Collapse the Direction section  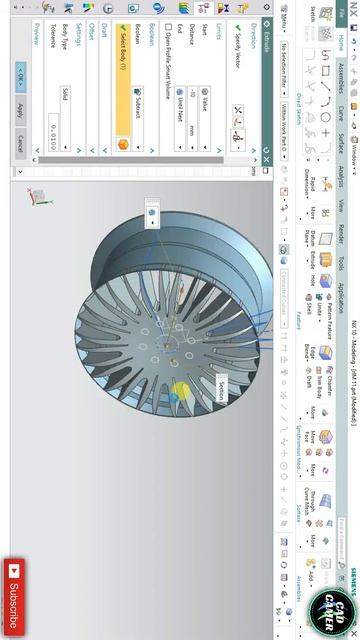pos(254,150)
